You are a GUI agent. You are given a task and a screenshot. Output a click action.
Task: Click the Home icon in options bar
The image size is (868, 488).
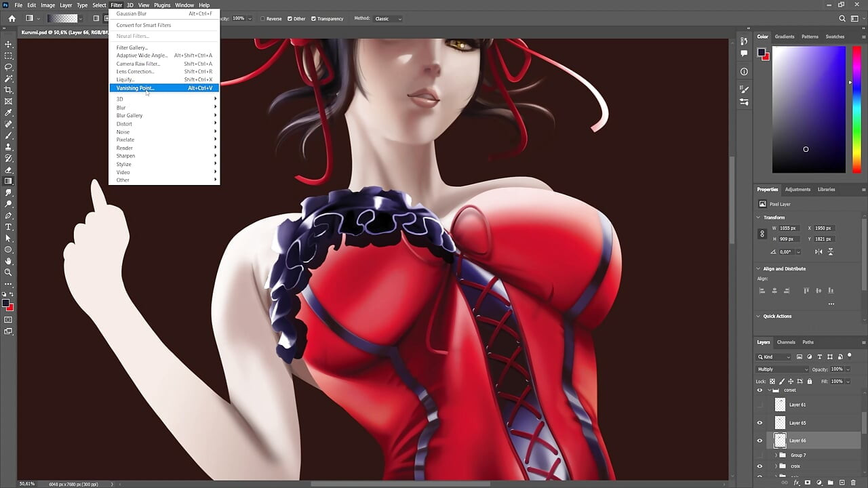coord(12,18)
